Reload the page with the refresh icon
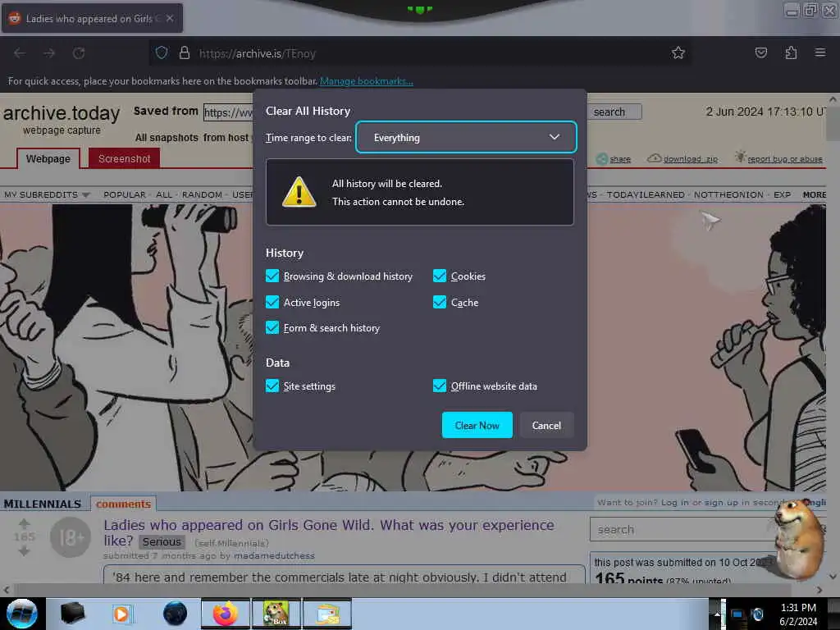 pyautogui.click(x=79, y=53)
